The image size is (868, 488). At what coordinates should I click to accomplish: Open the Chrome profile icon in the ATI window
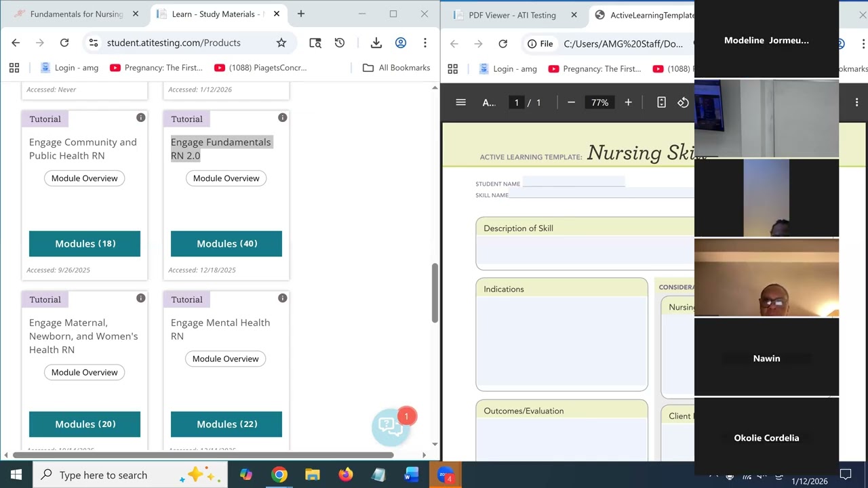tap(401, 43)
